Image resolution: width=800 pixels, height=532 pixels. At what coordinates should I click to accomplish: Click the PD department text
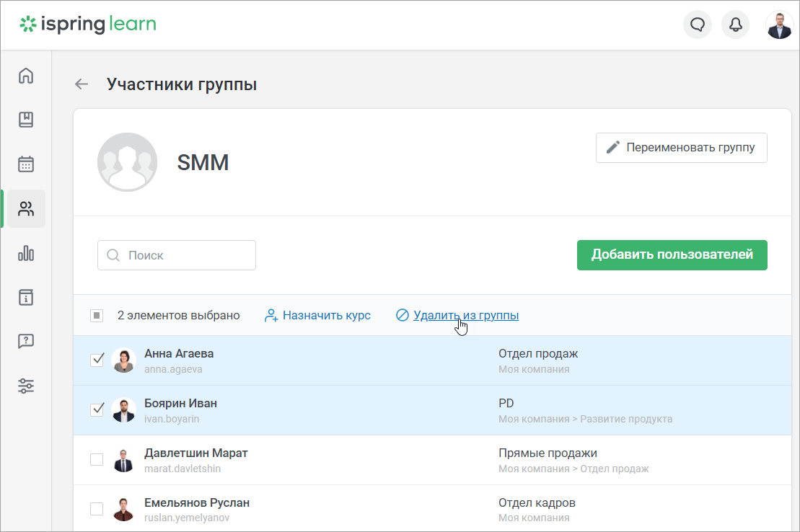pyautogui.click(x=506, y=403)
